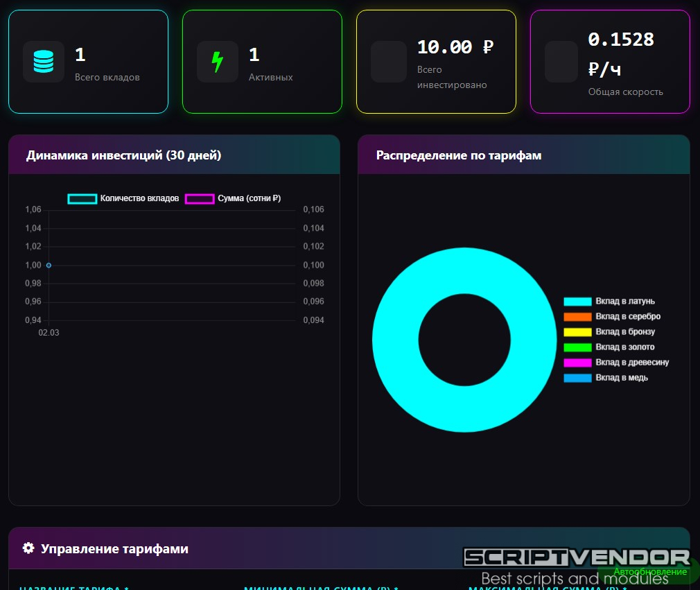Click the Автообновление button

pyautogui.click(x=649, y=572)
